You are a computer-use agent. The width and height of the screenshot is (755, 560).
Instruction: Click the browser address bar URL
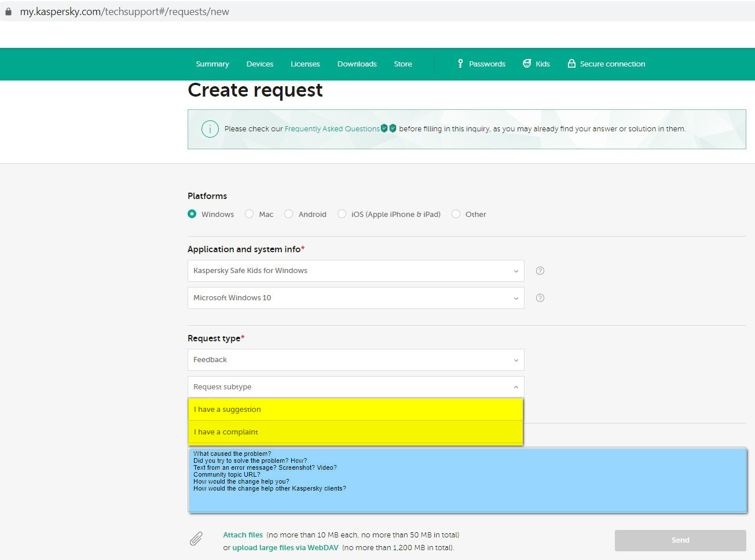124,12
